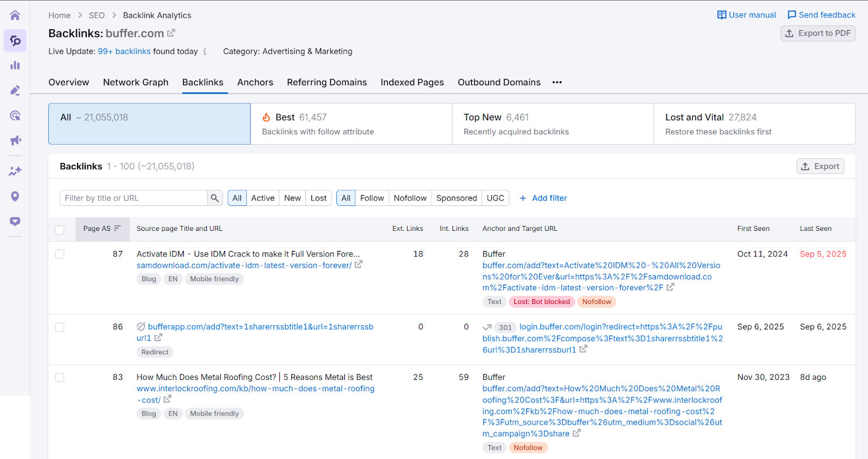Click the search magnifier icon in filter
868x459 pixels.
215,198
